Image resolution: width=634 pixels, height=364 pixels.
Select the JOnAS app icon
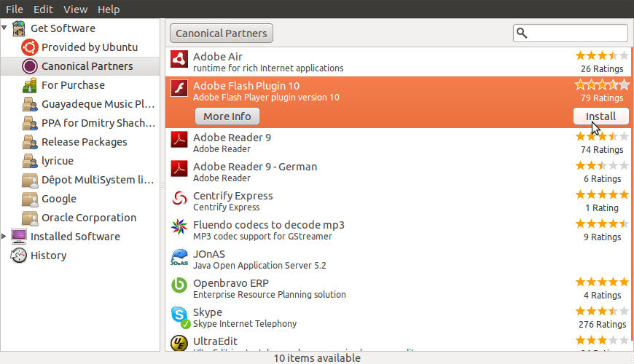point(179,258)
